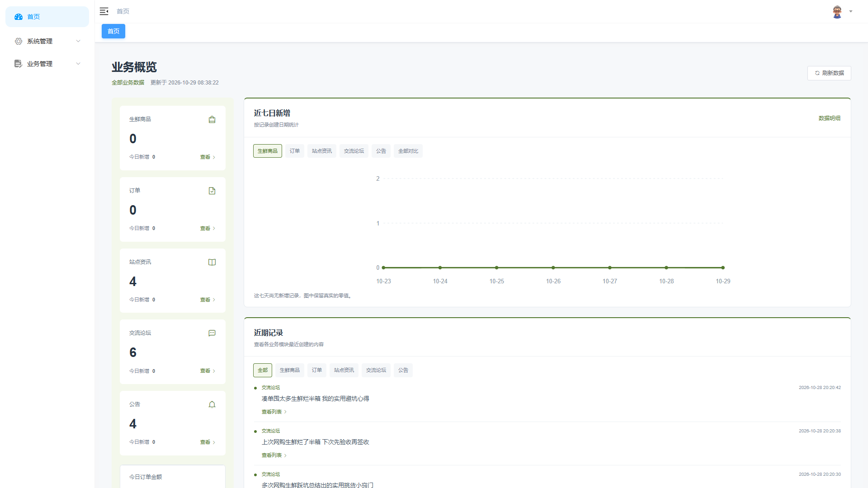868x488 pixels.
Task: Select 全部 filter in 近期记录
Action: coord(263,370)
